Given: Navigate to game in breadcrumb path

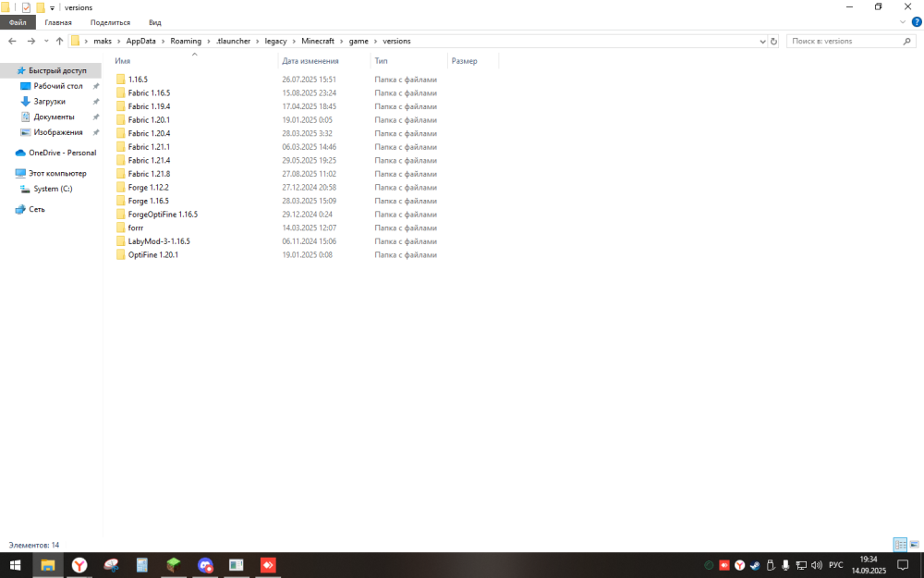Looking at the screenshot, I should (359, 42).
